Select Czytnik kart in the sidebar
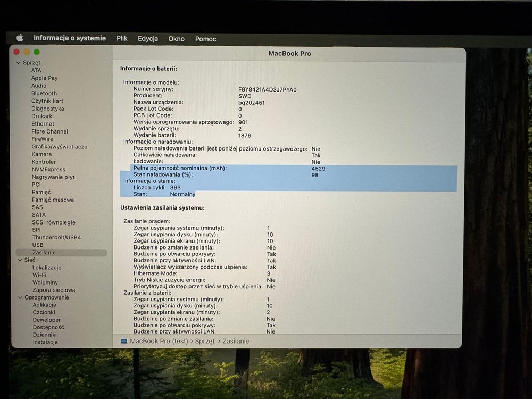Screen dimensions: 532x399 click(x=47, y=101)
